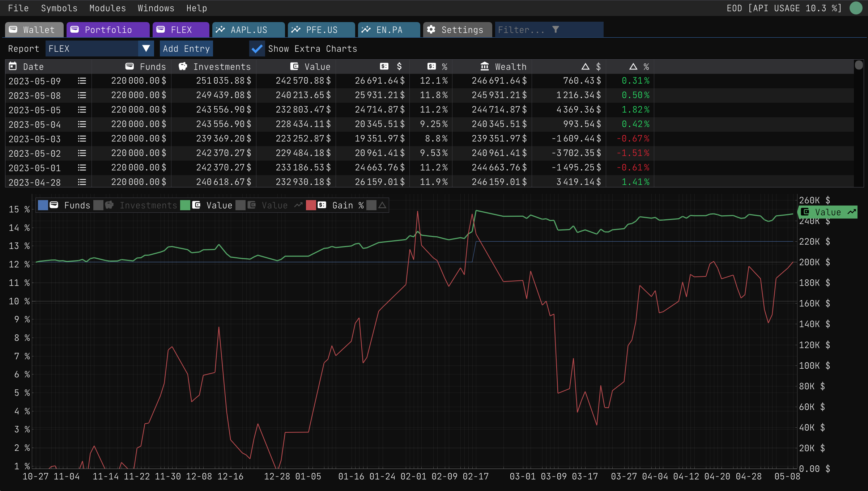The width and height of the screenshot is (868, 491).
Task: Click the 8.8% gain cell
Action: point(436,139)
